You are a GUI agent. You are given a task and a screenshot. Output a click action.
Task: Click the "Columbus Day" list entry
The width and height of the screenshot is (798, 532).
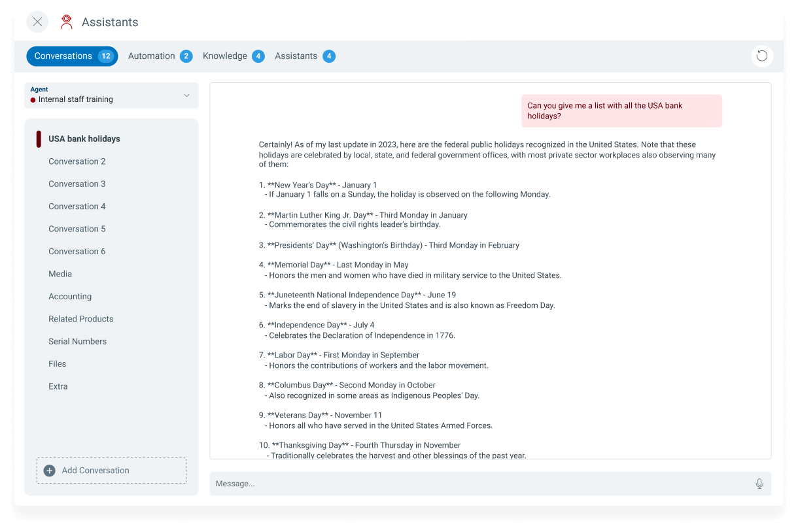click(370, 390)
